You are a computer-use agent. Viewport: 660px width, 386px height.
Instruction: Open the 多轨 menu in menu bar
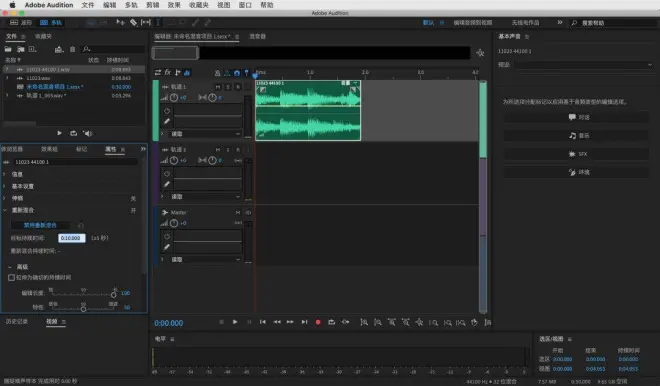coord(131,5)
